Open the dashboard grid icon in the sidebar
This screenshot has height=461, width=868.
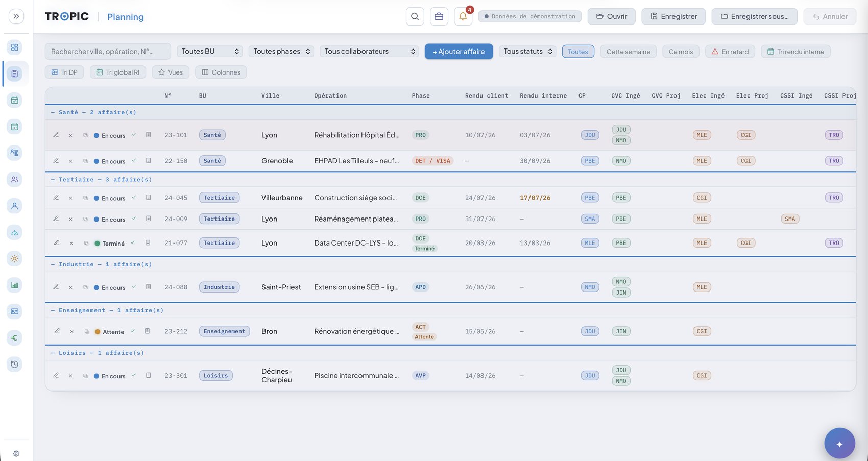pyautogui.click(x=15, y=47)
